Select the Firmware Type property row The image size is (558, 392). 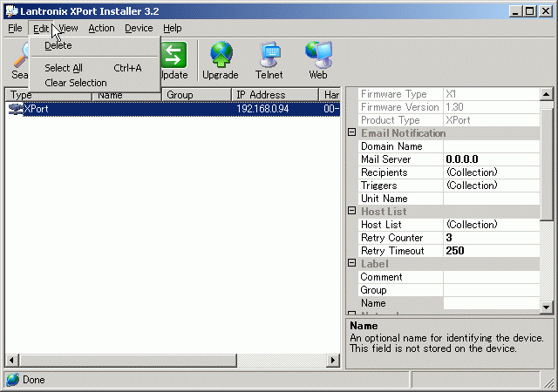pyautogui.click(x=449, y=94)
